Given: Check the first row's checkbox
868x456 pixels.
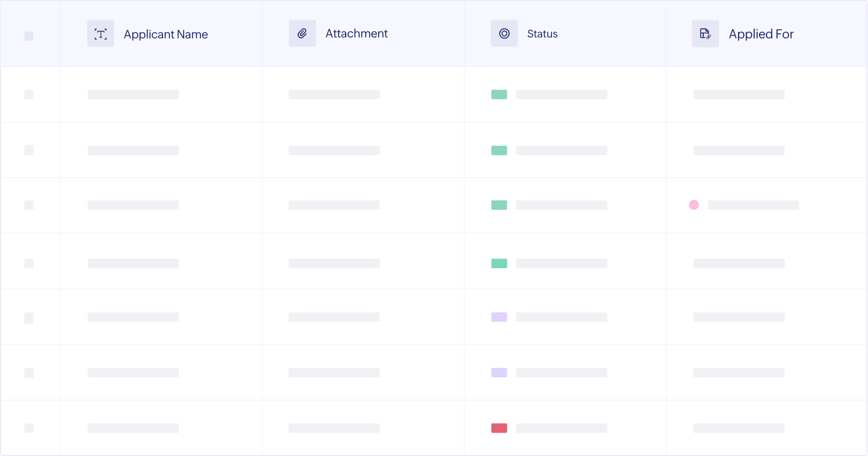Looking at the screenshot, I should [29, 94].
